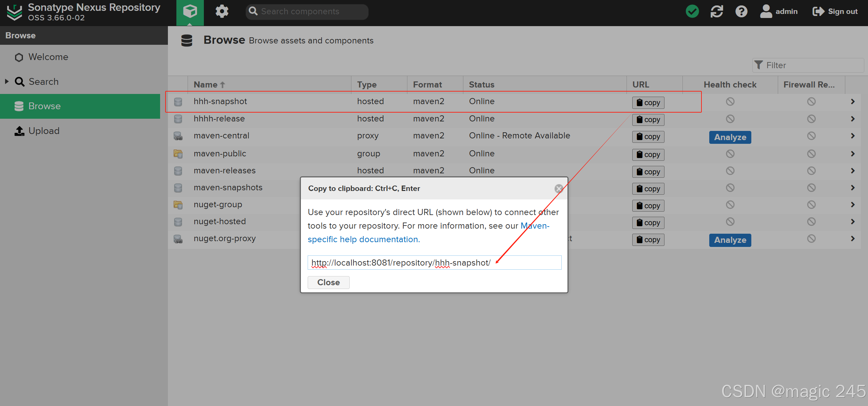Screen dimensions: 868x406
Task: Open the help question mark icon
Action: (x=741, y=12)
